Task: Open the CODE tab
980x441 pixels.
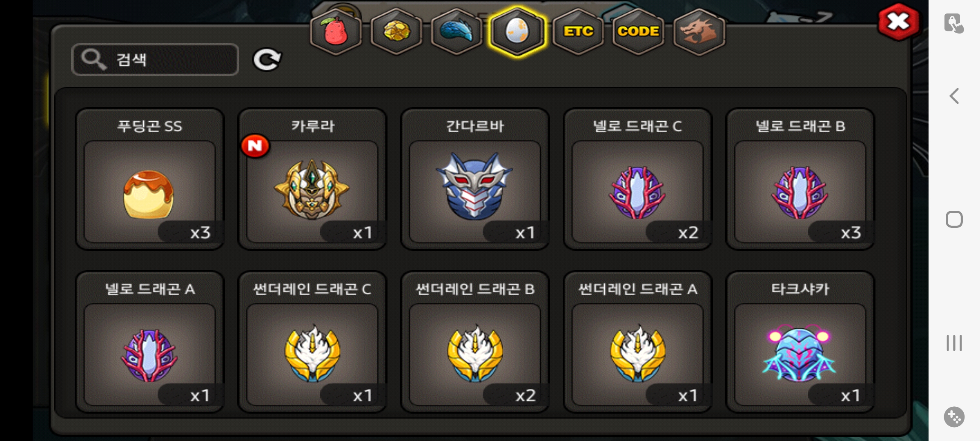Action: point(638,32)
